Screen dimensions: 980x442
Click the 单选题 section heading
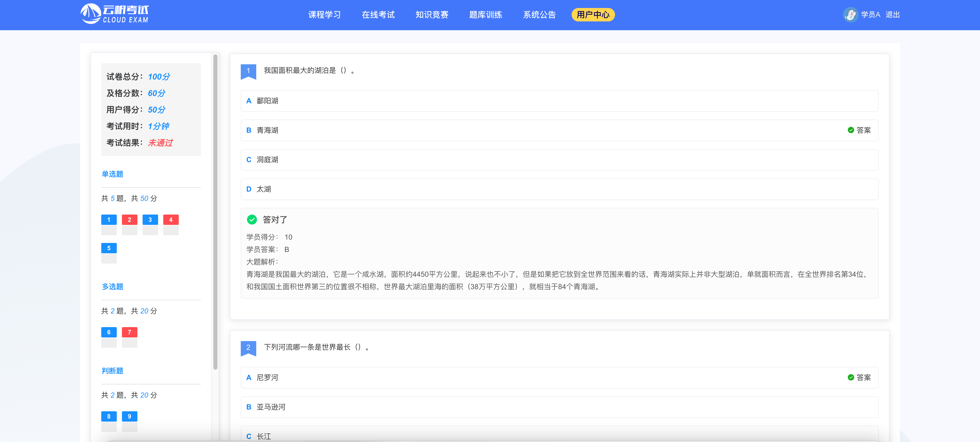pos(112,174)
